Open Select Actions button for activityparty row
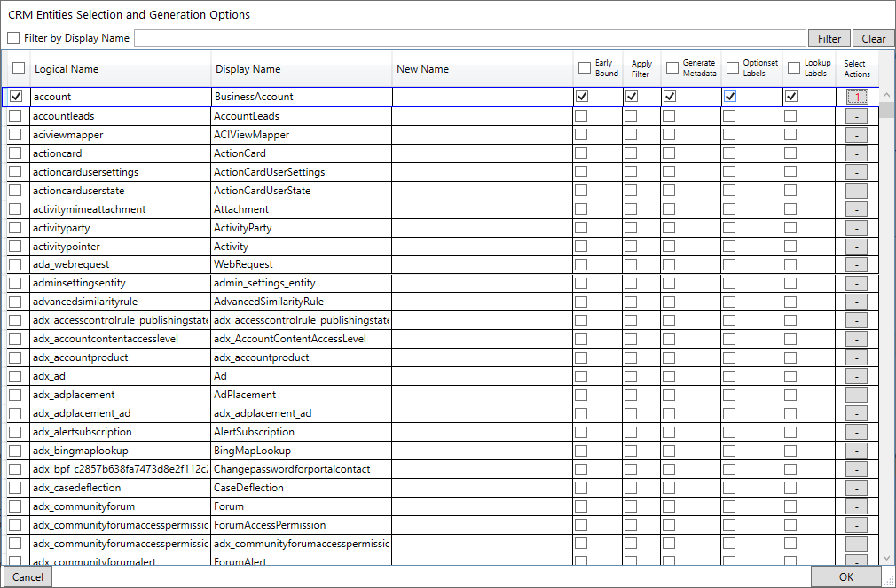Screen dimensions: 896x588 pos(856,228)
